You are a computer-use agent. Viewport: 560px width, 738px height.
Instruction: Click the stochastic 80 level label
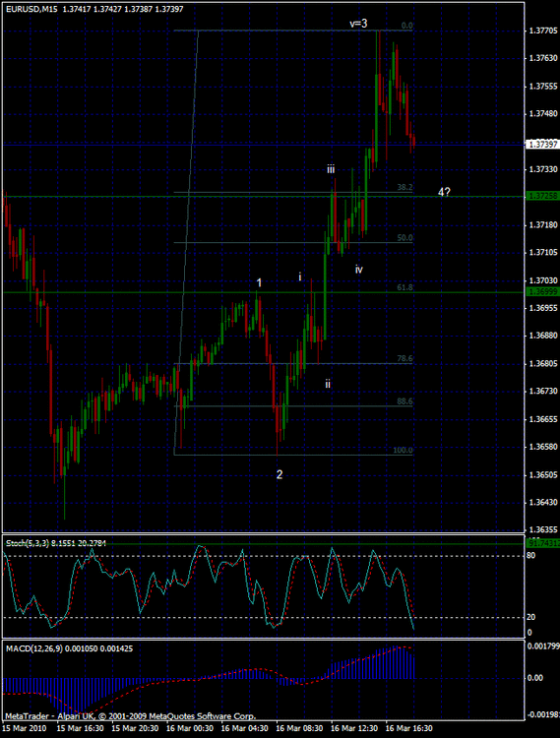coord(530,556)
